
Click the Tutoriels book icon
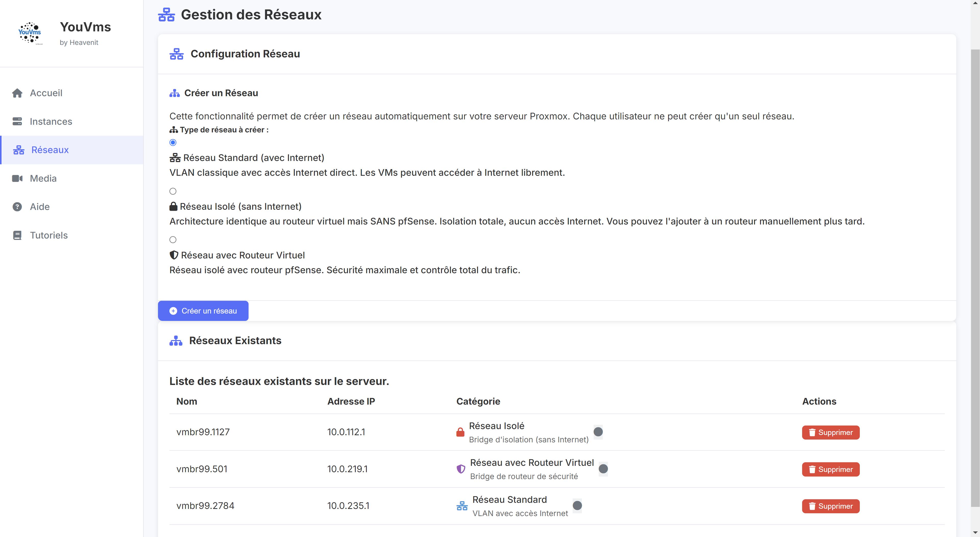click(x=17, y=235)
